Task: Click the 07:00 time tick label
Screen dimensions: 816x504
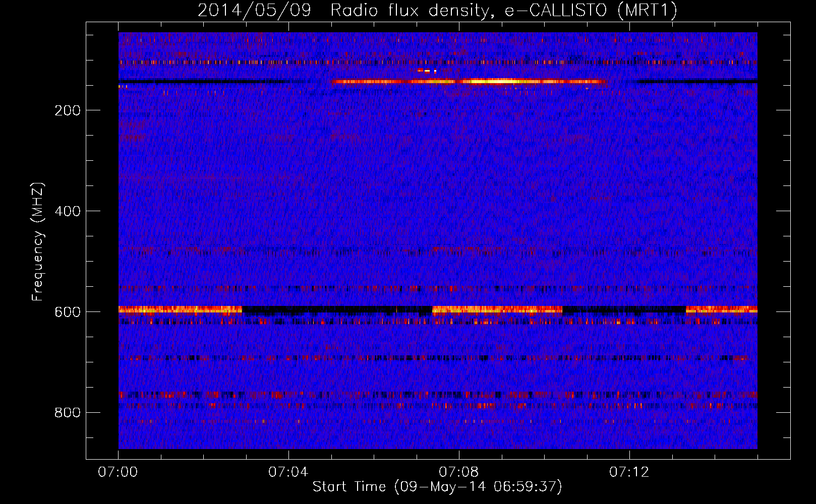Action: (x=118, y=472)
